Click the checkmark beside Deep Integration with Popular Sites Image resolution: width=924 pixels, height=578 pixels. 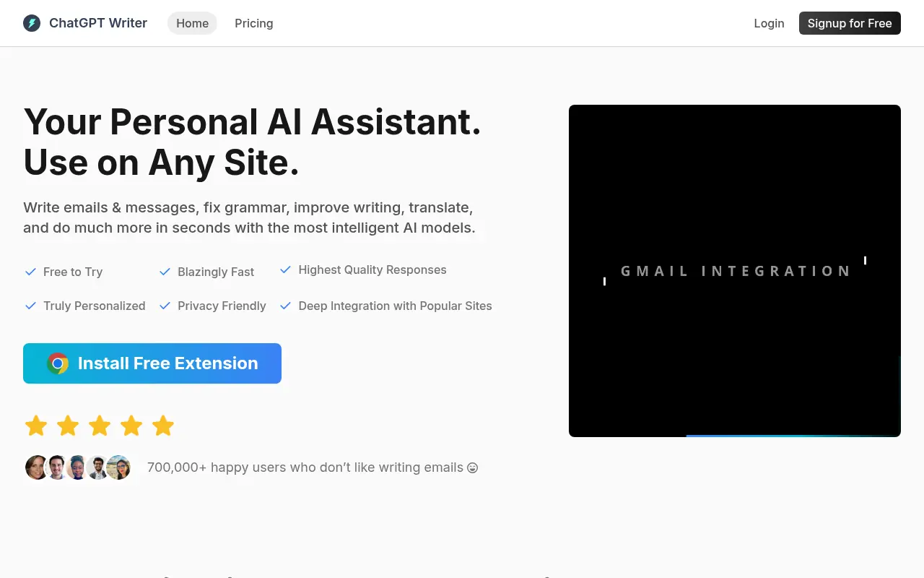point(285,306)
